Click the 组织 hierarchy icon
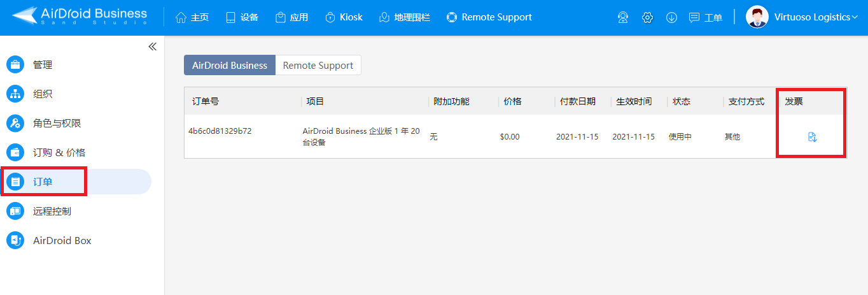This screenshot has width=868, height=295. [x=15, y=94]
